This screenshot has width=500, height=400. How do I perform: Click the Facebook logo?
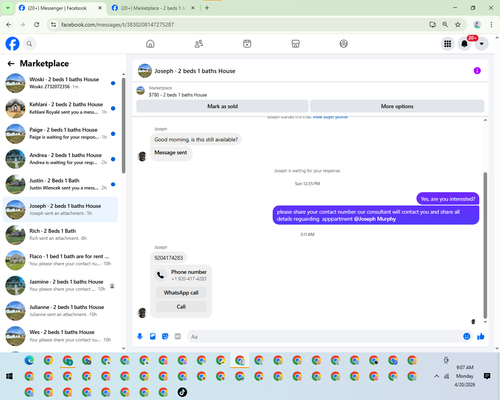point(12,44)
